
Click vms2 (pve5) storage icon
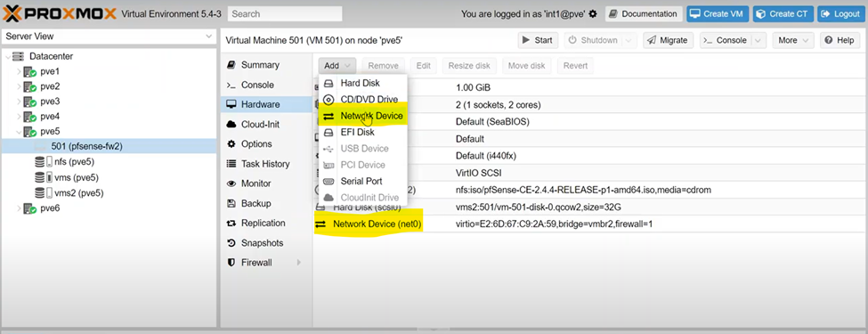point(44,193)
